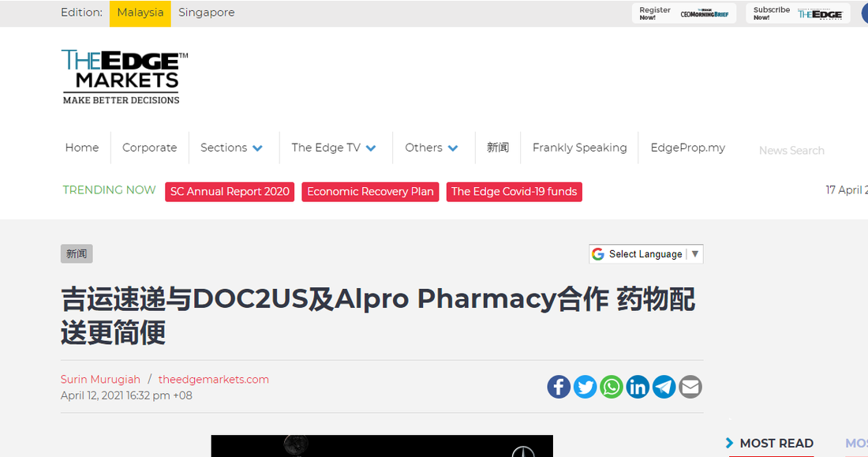The height and width of the screenshot is (457, 868).
Task: Click the 17 April date text
Action: [847, 190]
